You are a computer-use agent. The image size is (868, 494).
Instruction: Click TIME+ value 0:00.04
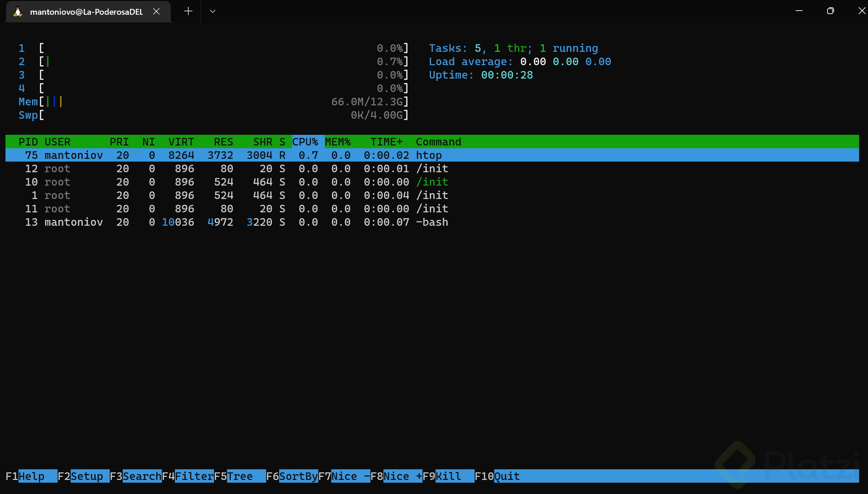click(387, 195)
